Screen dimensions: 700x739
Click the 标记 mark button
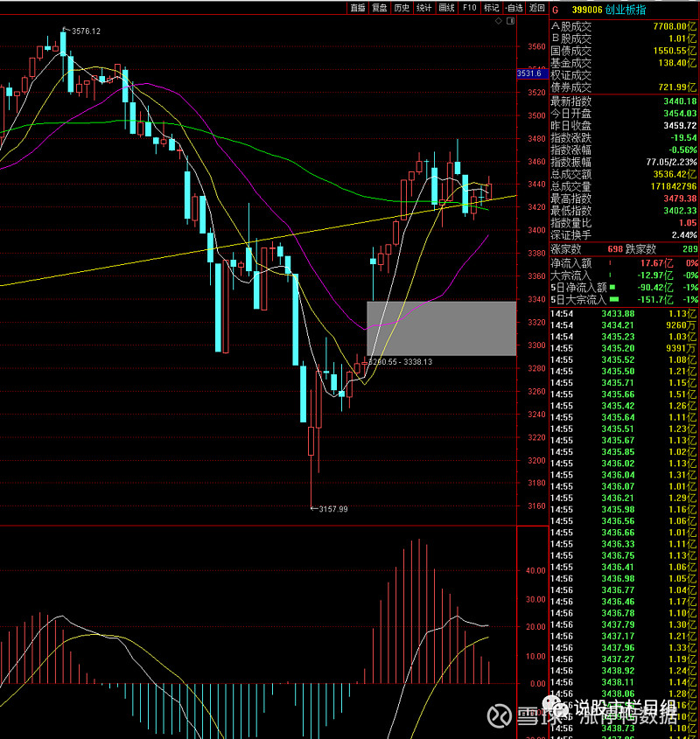(492, 8)
